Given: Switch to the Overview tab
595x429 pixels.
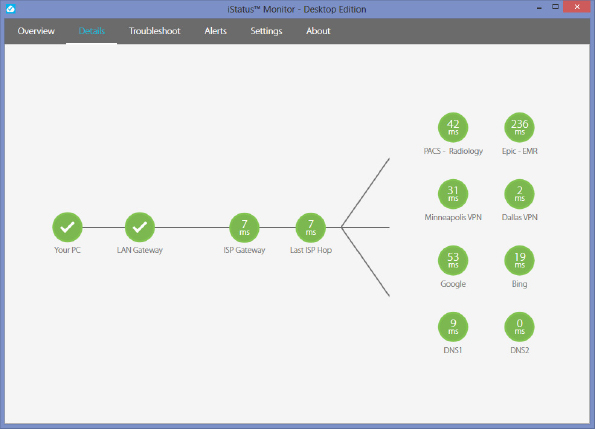Looking at the screenshot, I should [36, 31].
